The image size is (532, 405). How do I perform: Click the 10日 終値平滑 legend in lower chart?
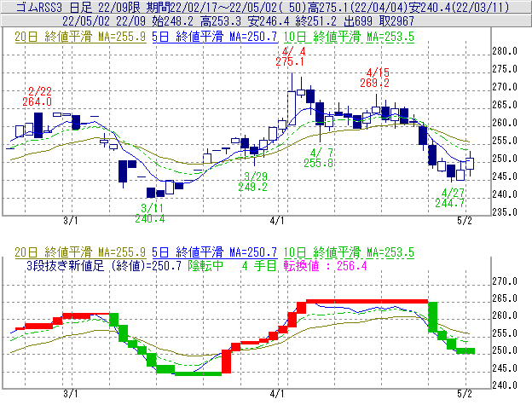(x=350, y=252)
